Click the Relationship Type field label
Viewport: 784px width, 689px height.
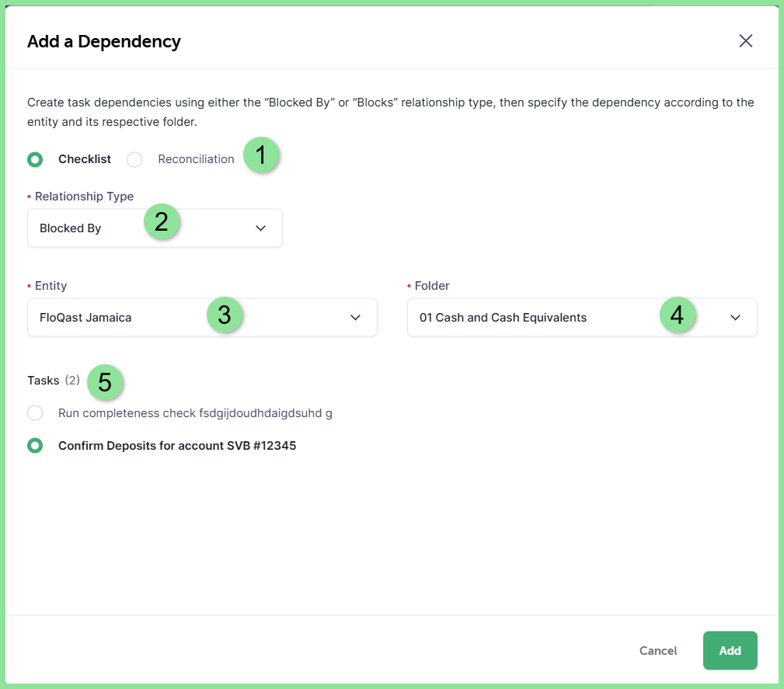point(84,197)
